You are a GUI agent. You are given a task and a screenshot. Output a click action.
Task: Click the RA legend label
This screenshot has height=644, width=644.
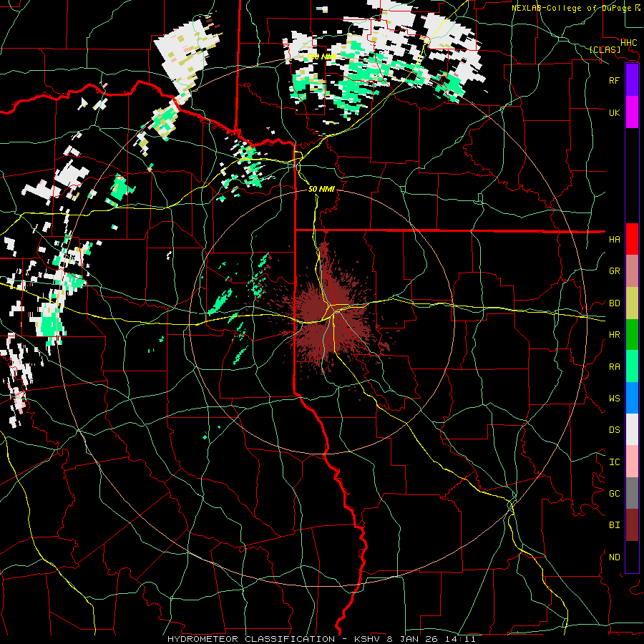pos(614,367)
